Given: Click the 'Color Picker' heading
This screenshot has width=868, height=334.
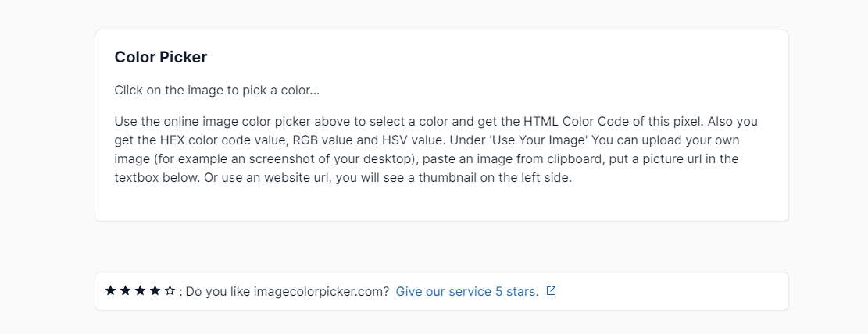Looking at the screenshot, I should pos(160,57).
